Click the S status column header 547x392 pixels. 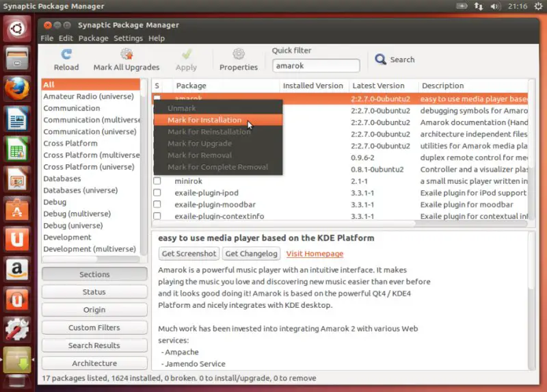pyautogui.click(x=157, y=86)
